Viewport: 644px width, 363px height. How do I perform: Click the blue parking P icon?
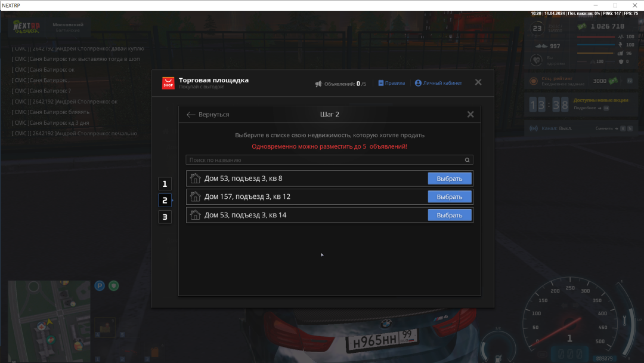[100, 286]
